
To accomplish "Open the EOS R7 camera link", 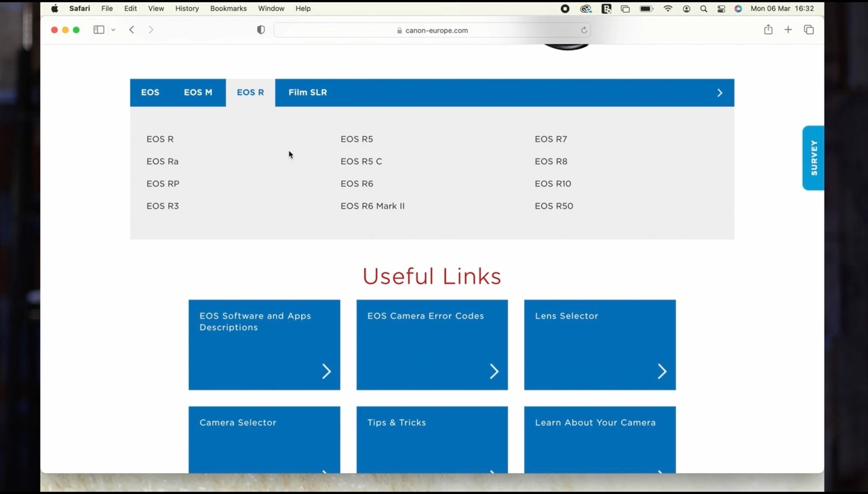I will point(551,139).
